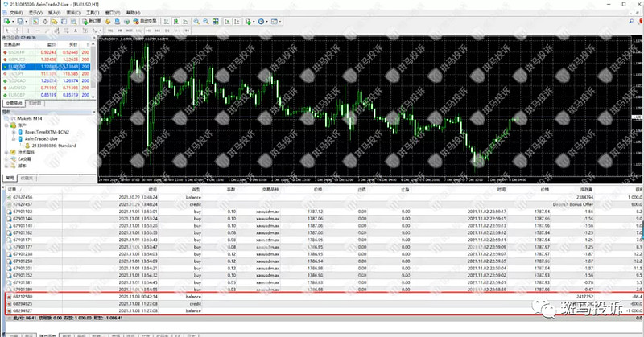Select the EURUSD row in Market Watch
This screenshot has width=644, height=337.
click(46, 66)
